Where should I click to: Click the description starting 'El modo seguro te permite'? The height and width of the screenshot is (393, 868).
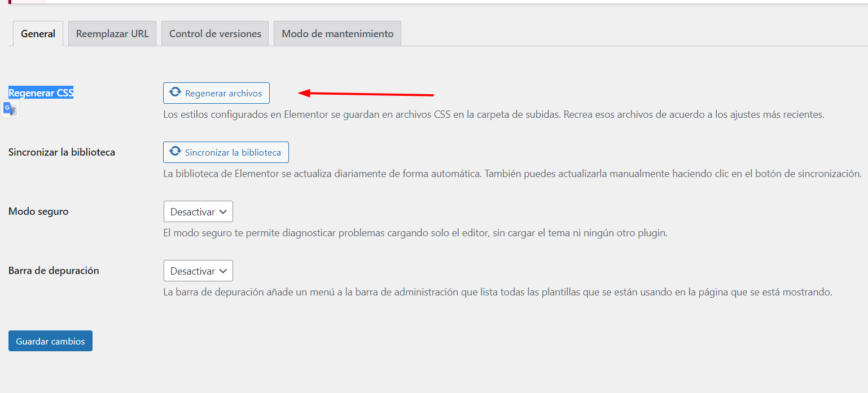415,232
